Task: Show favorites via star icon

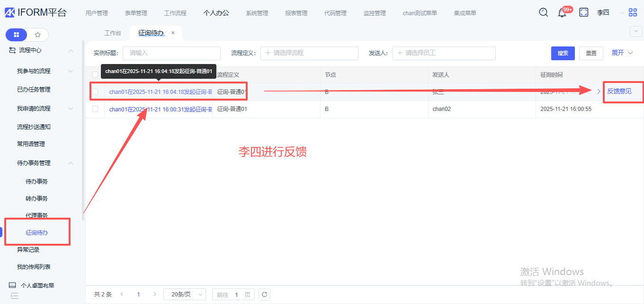Action: coord(38,35)
